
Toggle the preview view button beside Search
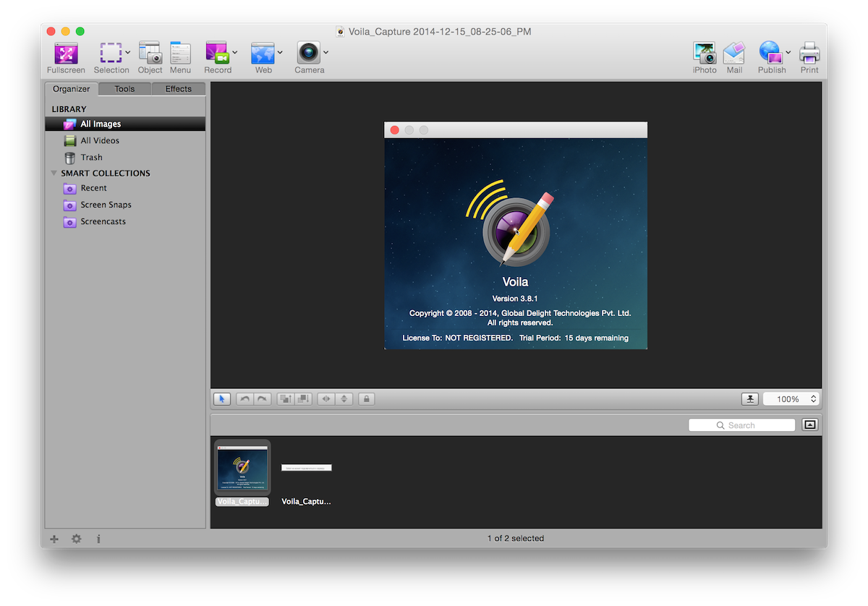pos(810,425)
